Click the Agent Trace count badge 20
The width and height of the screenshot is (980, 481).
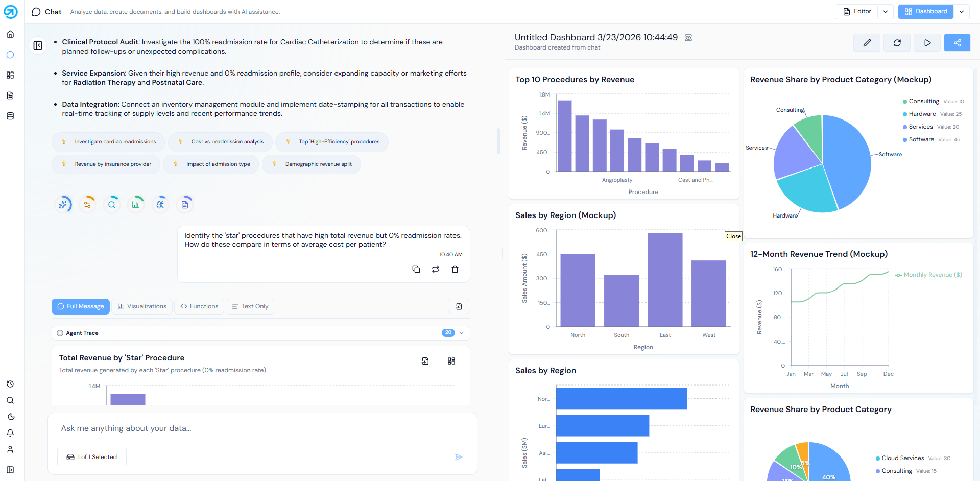448,333
